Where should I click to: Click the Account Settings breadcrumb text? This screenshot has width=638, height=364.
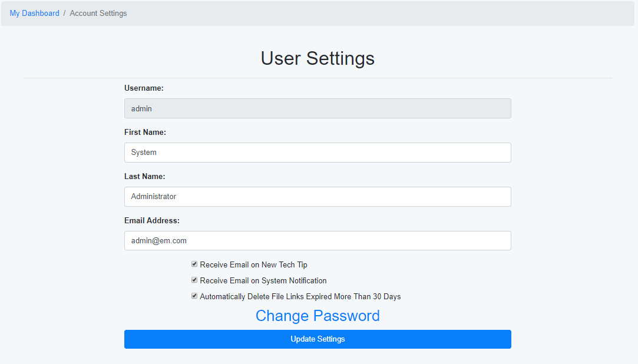click(98, 14)
